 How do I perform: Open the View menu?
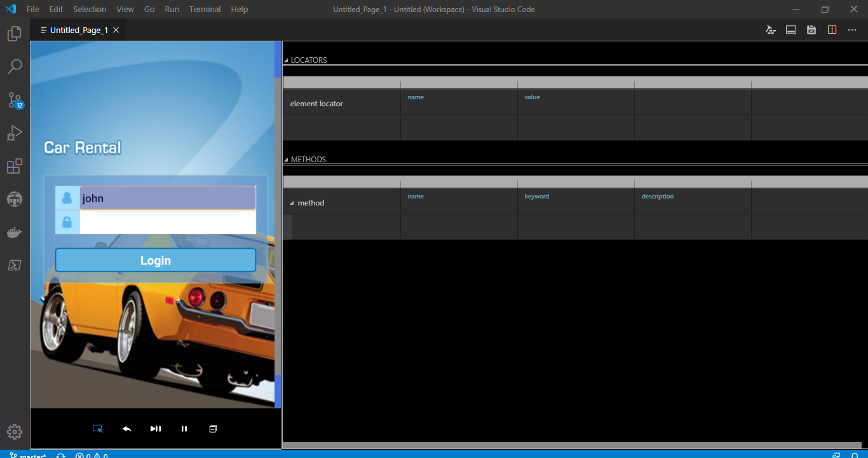click(x=125, y=10)
